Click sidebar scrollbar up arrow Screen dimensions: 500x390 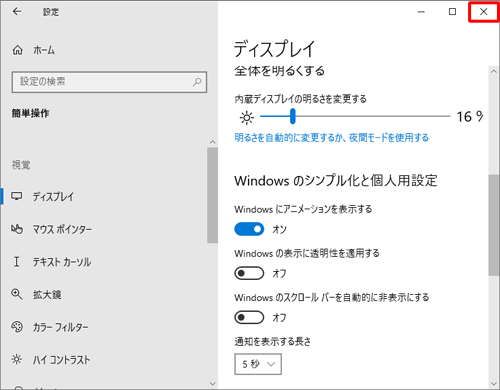click(213, 142)
